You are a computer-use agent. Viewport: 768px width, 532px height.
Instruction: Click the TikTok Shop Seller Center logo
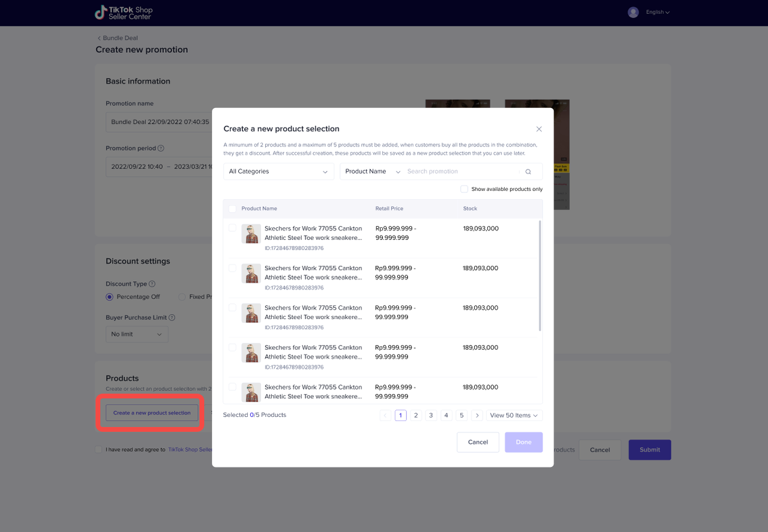[x=124, y=13]
